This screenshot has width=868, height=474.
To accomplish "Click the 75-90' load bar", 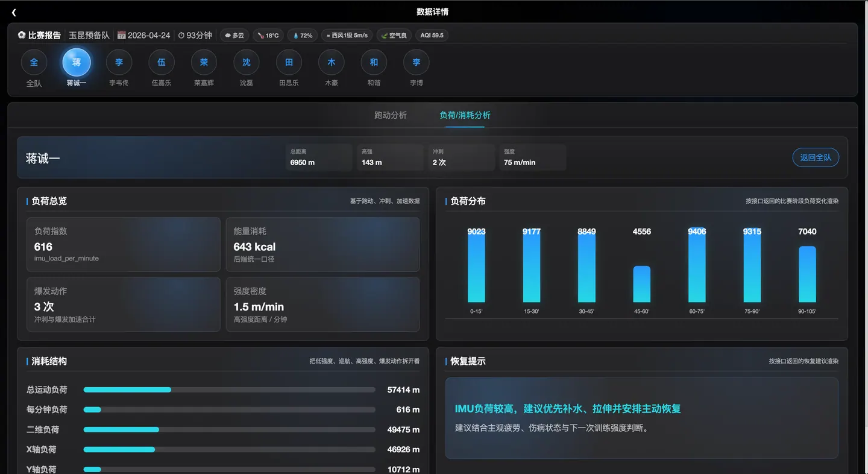I will pos(752,266).
